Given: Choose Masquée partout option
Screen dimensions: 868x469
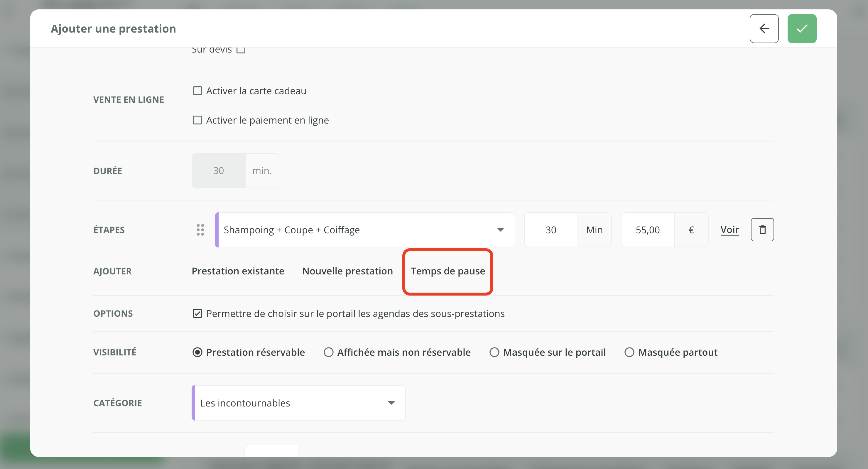Looking at the screenshot, I should (629, 352).
